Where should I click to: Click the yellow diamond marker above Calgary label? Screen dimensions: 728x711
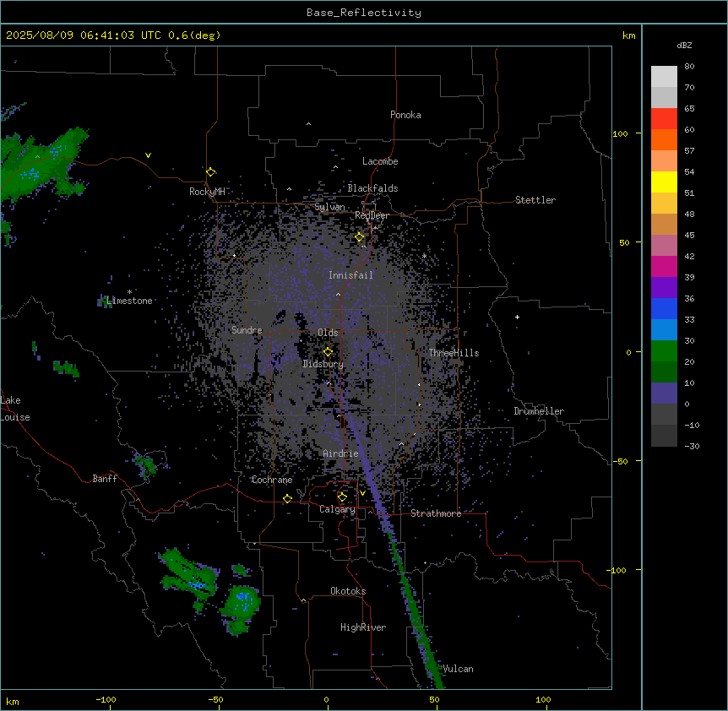tap(342, 497)
